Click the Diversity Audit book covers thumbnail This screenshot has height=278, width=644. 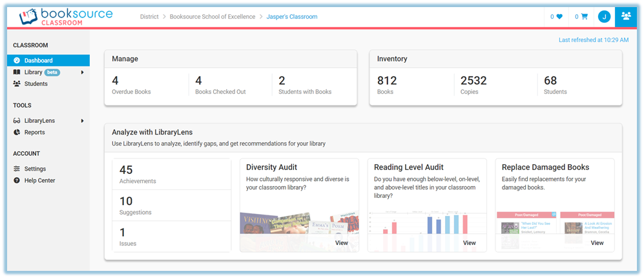[299, 224]
